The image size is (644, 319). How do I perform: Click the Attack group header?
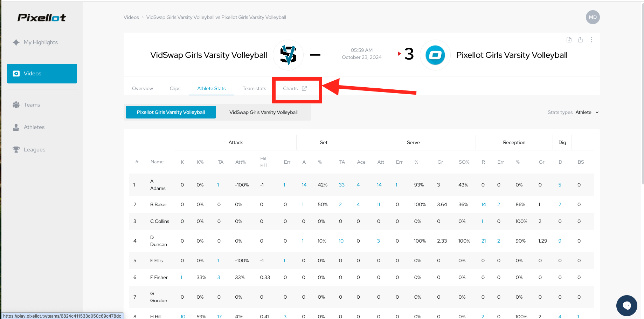[x=236, y=142]
